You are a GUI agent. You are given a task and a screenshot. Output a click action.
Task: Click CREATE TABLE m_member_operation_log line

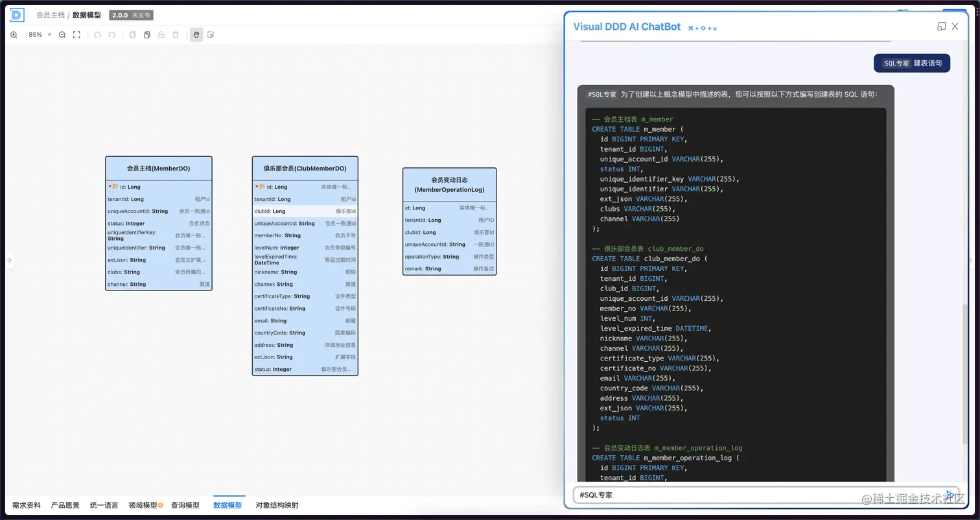coord(666,458)
